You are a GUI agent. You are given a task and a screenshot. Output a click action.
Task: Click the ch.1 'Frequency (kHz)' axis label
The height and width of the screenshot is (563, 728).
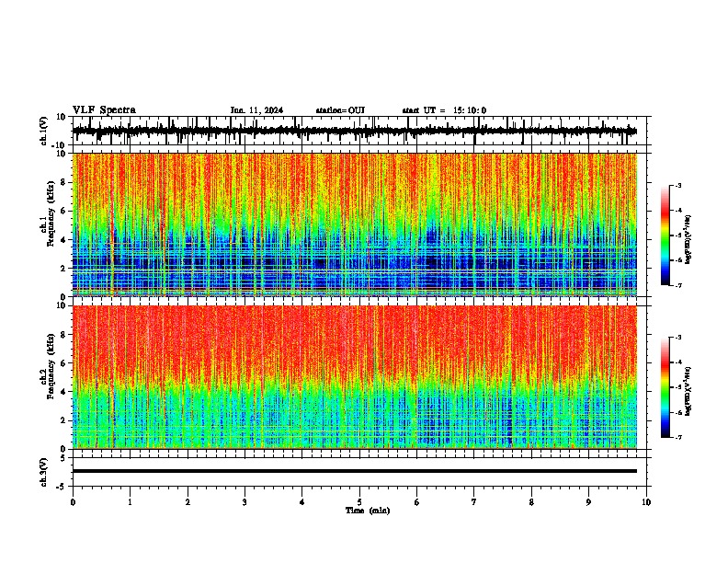51,214
